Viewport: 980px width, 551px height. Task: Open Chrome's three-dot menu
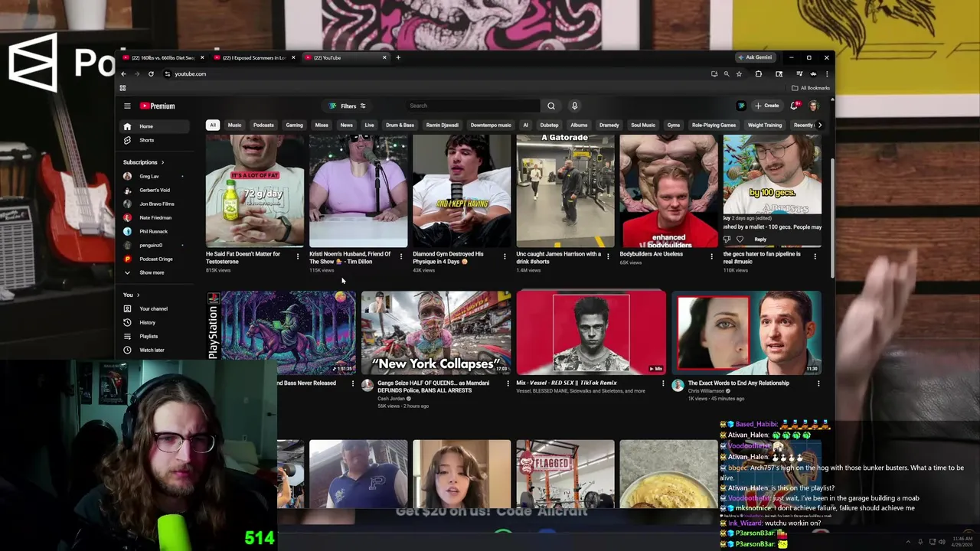click(x=827, y=74)
